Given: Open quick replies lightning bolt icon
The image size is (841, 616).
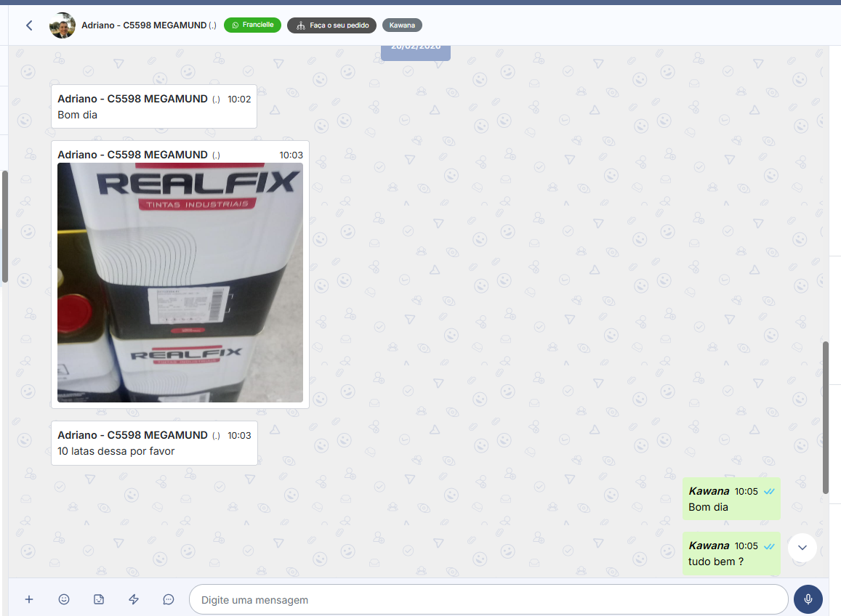Looking at the screenshot, I should tap(134, 599).
